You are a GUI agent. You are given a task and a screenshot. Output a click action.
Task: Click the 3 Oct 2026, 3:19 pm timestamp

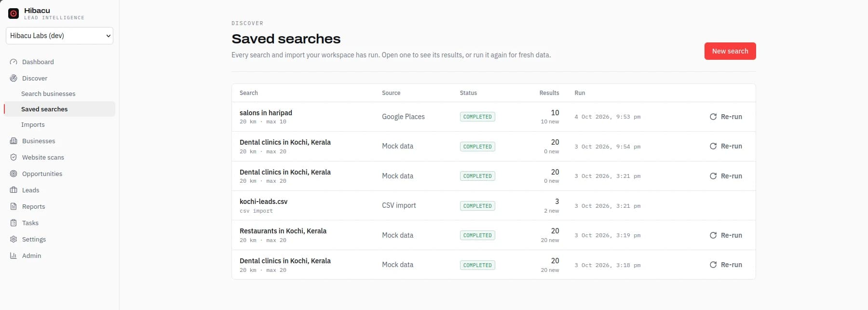point(608,235)
